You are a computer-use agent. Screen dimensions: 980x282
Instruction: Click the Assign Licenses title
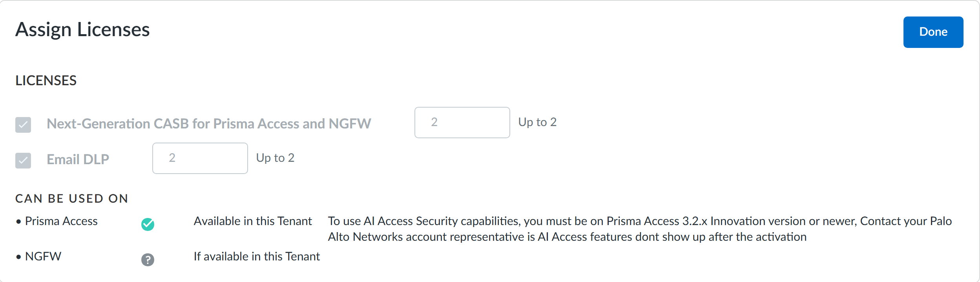pyautogui.click(x=82, y=30)
